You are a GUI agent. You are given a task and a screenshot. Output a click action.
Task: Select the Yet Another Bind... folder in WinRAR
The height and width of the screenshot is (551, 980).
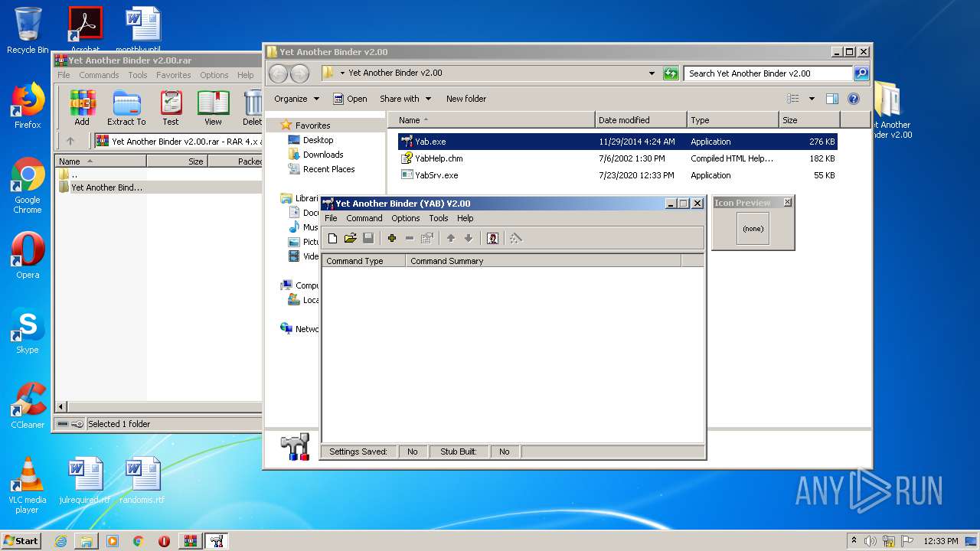tap(100, 187)
